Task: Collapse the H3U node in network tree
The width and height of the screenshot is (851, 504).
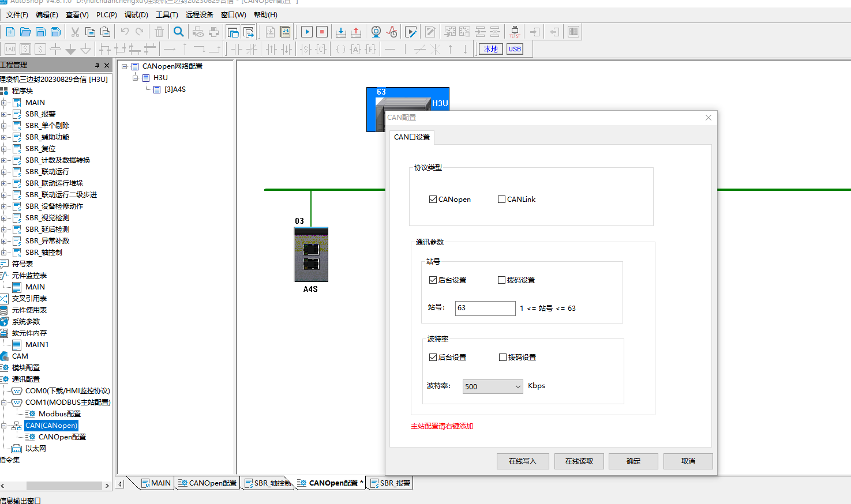Action: pos(135,78)
